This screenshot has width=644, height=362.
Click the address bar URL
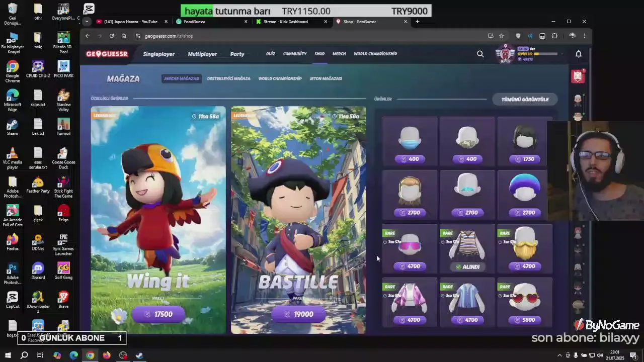pos(169,36)
